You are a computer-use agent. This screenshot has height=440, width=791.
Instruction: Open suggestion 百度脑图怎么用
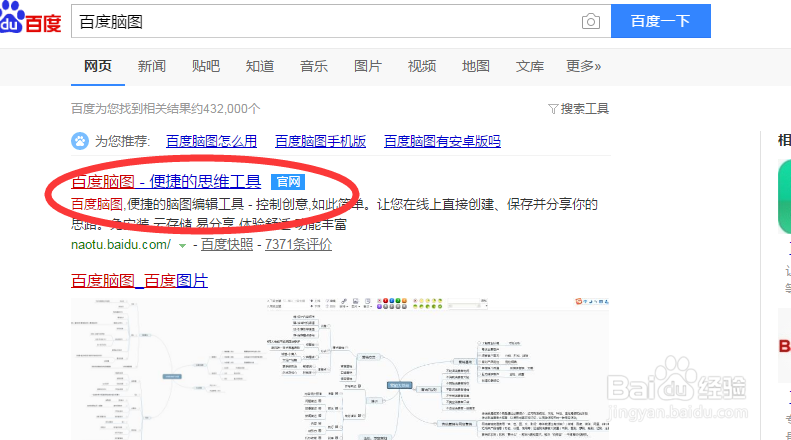211,141
